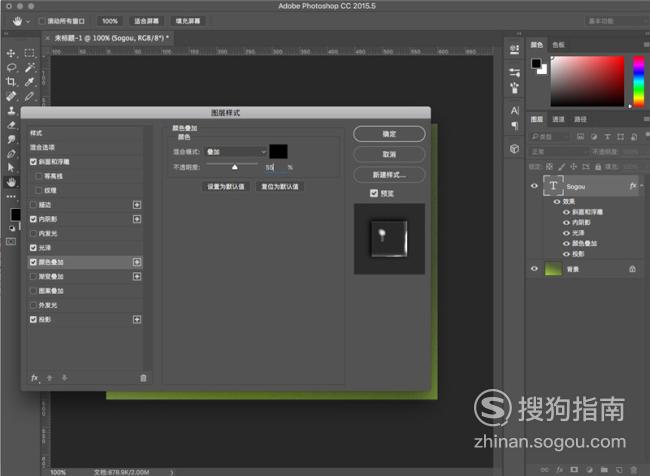Enable the 内发光 checkbox
The image size is (650, 476).
click(33, 233)
